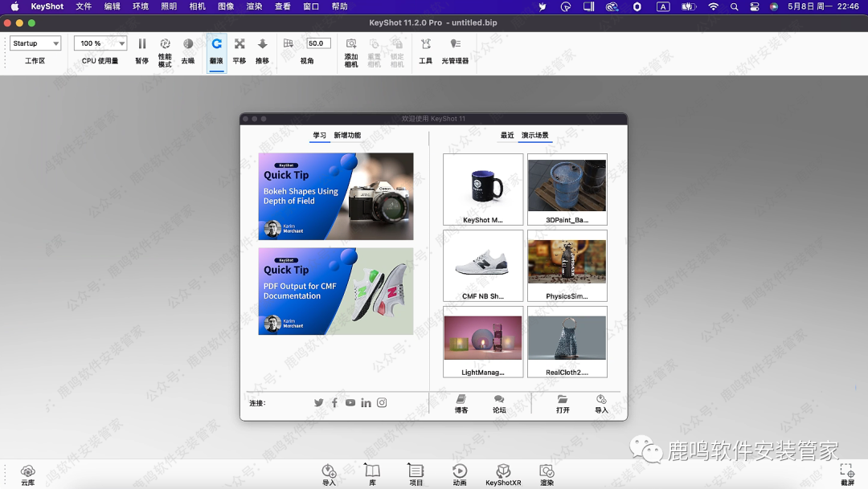Open the Light Manager (光管理器) icon

pyautogui.click(x=455, y=50)
